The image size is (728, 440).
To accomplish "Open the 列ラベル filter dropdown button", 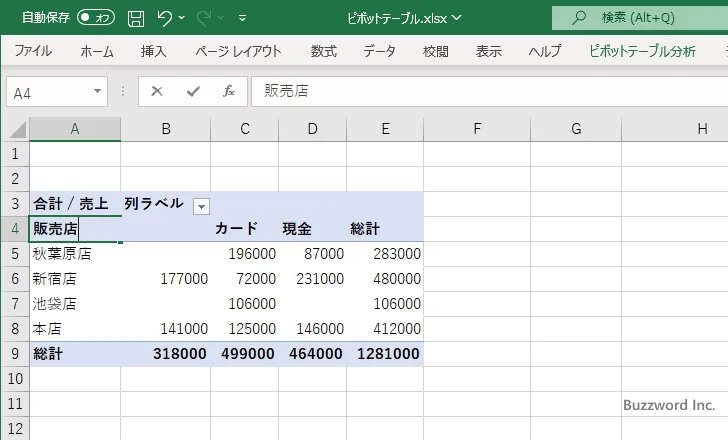I will (202, 206).
